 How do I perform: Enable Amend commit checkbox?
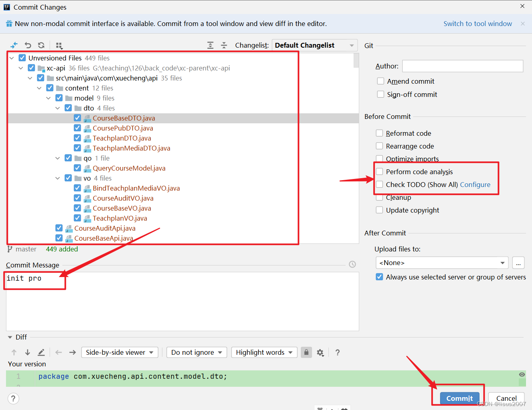point(380,81)
